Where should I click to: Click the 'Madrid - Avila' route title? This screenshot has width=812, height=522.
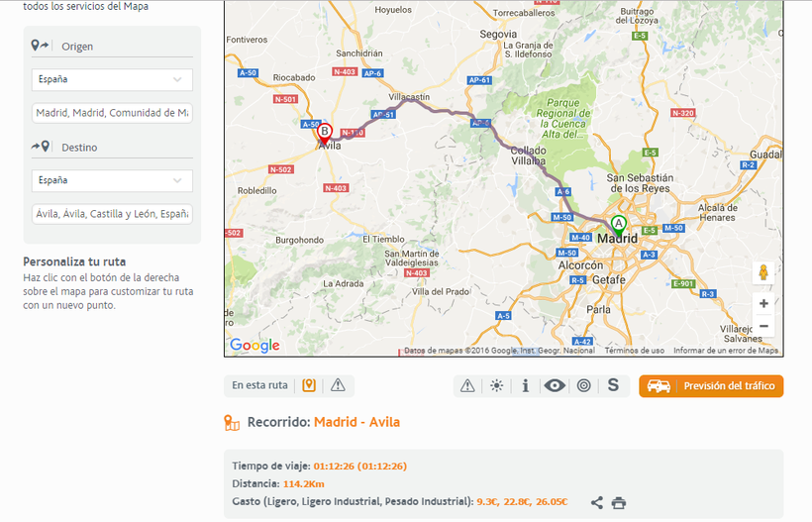[356, 422]
